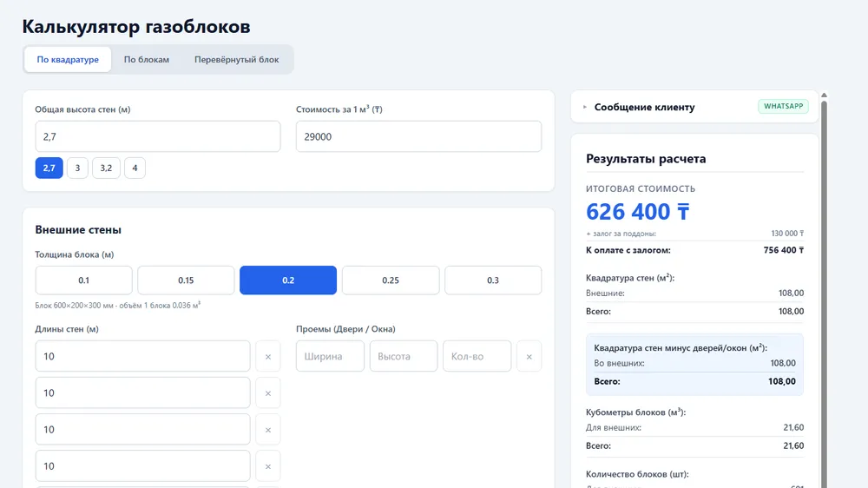Select block thickness 0.1

pos(83,280)
